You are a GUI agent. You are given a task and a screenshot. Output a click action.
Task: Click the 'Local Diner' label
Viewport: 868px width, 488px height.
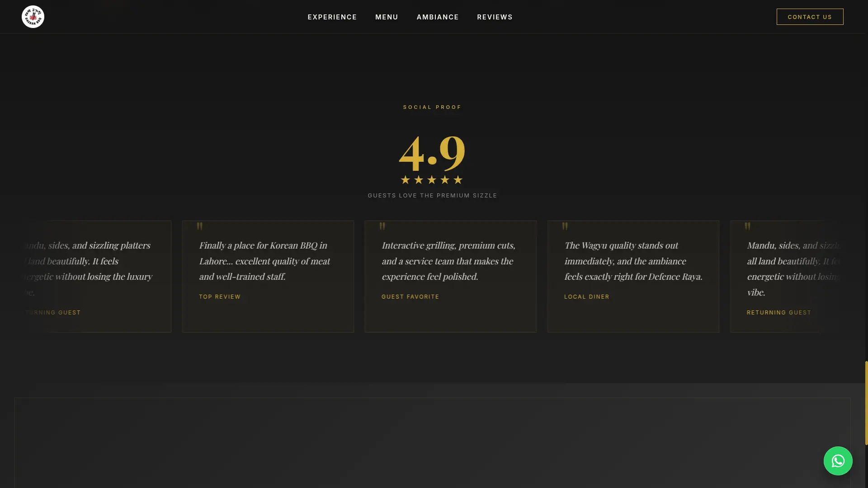coord(587,297)
